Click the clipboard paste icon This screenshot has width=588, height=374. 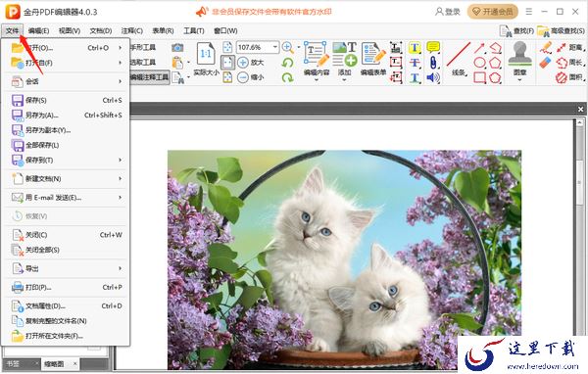[177, 63]
